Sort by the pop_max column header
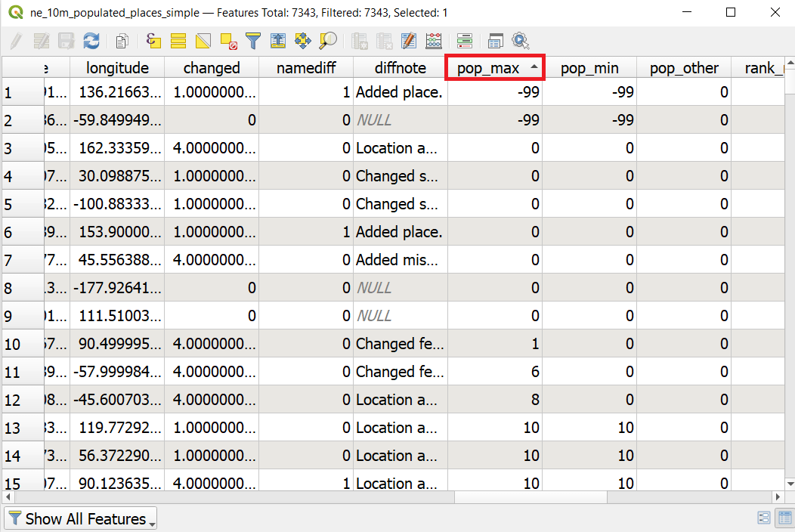795x532 pixels. (495, 67)
